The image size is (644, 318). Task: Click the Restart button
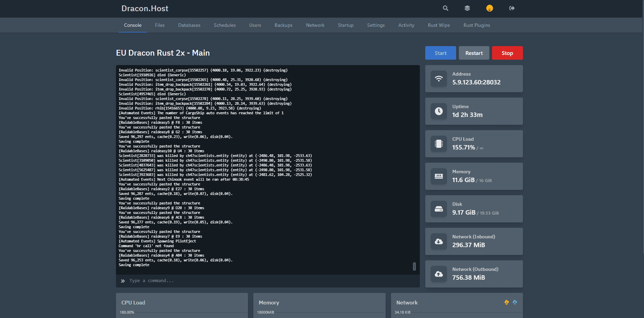tap(474, 53)
